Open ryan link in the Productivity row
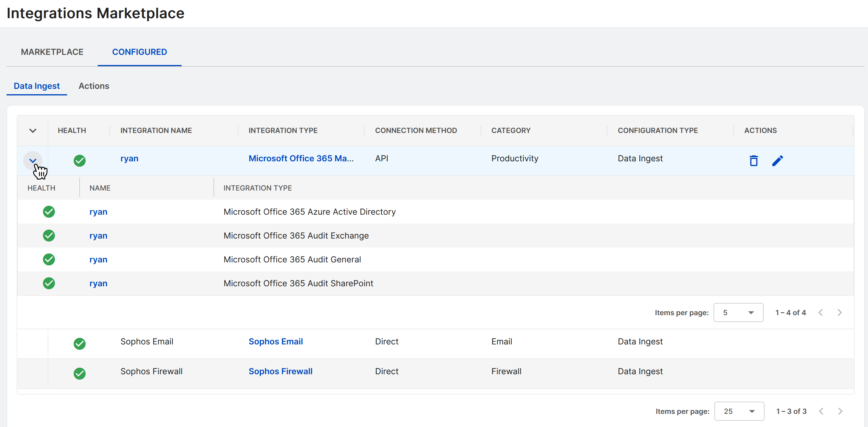The height and width of the screenshot is (427, 868). point(129,158)
